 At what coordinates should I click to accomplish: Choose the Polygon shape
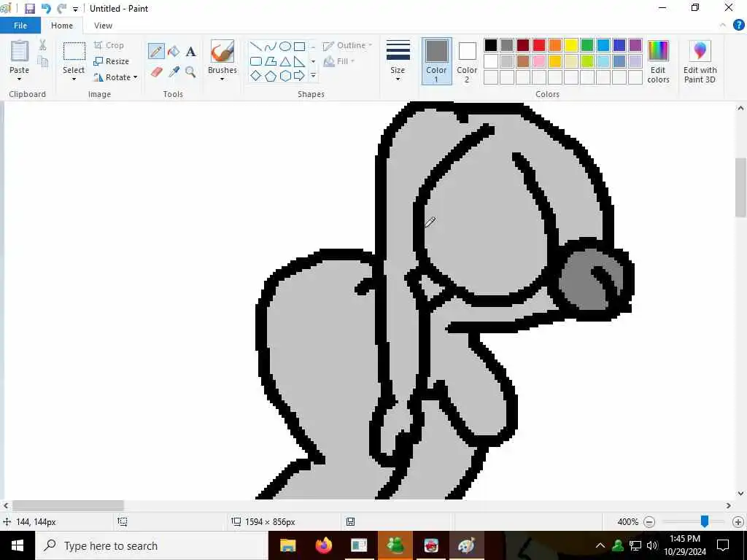click(x=271, y=61)
